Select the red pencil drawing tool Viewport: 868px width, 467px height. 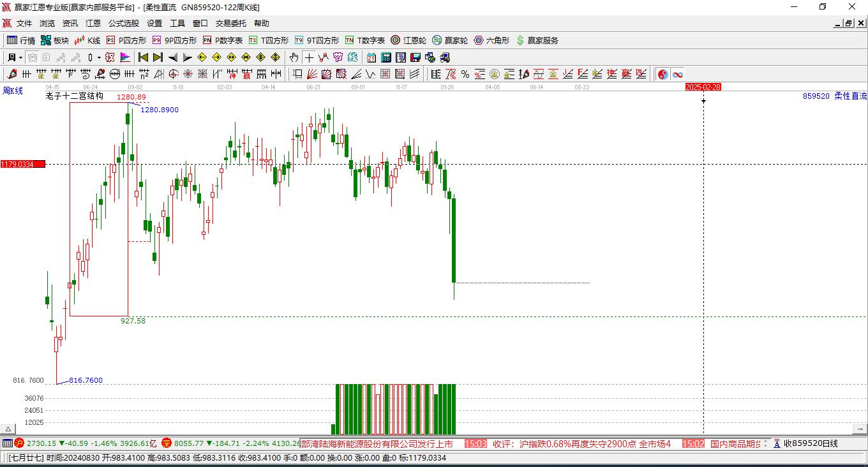coord(11,74)
